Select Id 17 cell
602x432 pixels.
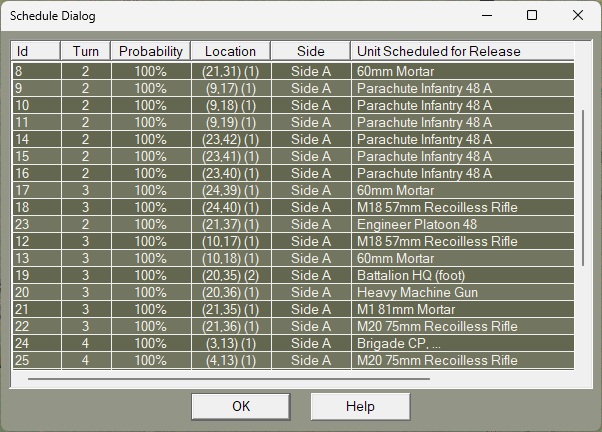click(x=37, y=190)
